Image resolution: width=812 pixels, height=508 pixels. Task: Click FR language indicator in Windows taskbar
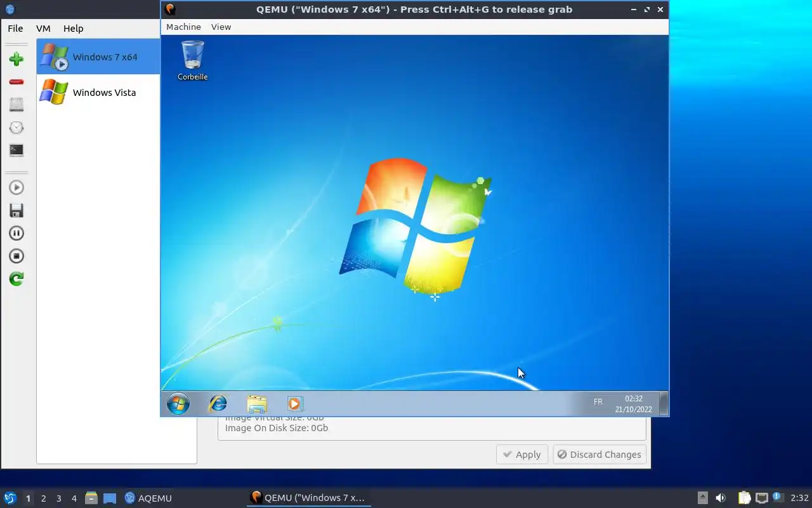(598, 402)
